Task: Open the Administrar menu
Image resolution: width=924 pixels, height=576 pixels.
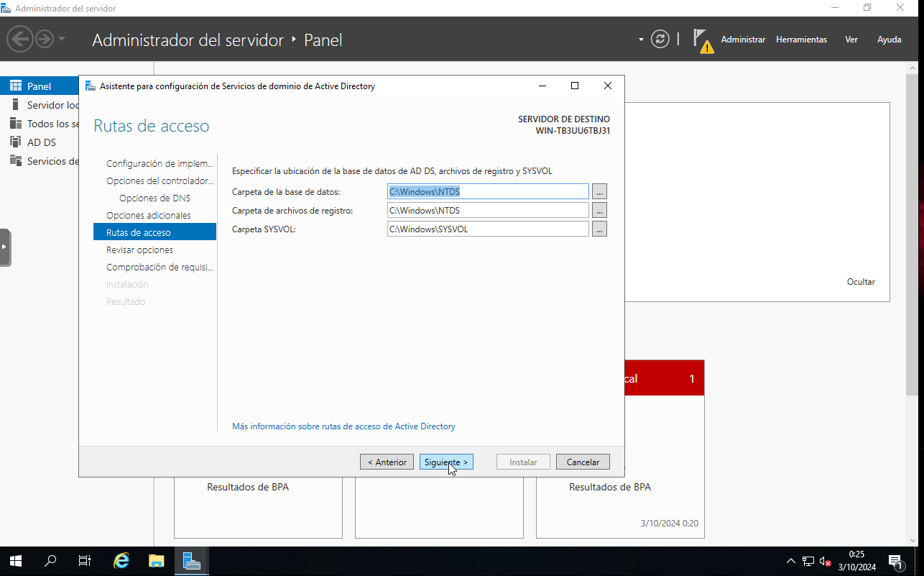Action: tap(743, 40)
